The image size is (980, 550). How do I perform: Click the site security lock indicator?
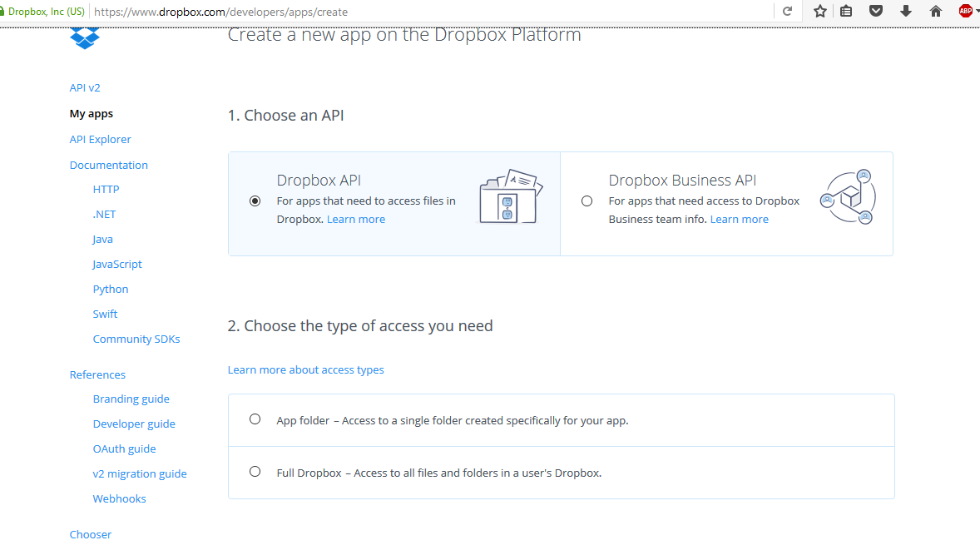tap(7, 12)
